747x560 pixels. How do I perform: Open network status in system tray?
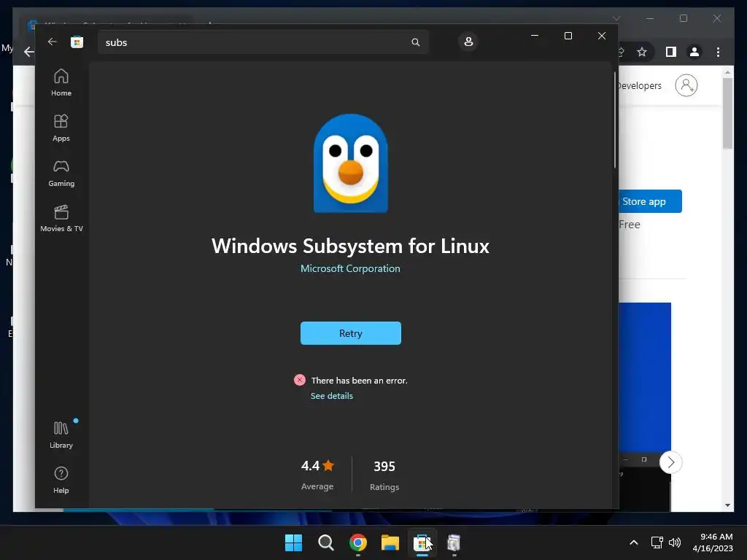click(657, 542)
